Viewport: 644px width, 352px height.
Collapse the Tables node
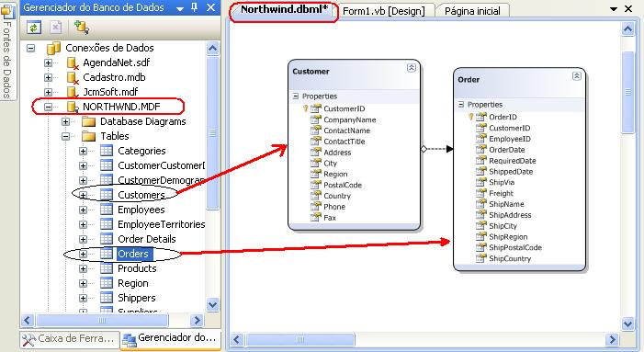(x=66, y=136)
